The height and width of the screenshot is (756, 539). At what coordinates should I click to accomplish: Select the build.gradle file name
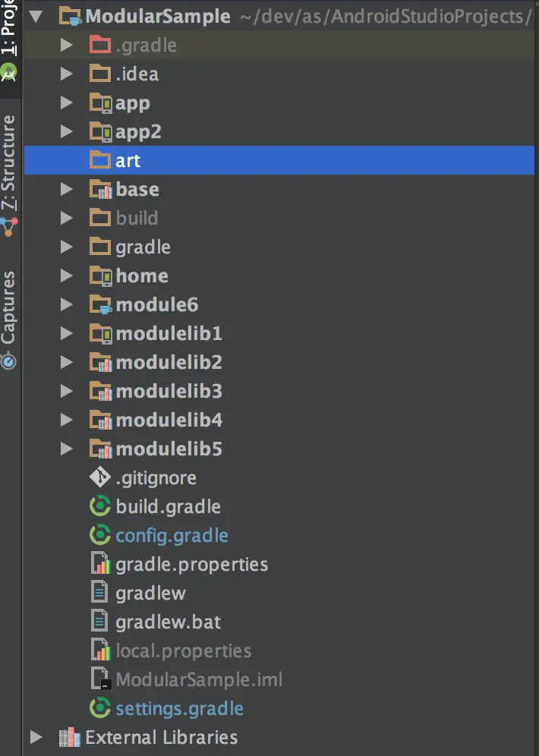coord(169,507)
